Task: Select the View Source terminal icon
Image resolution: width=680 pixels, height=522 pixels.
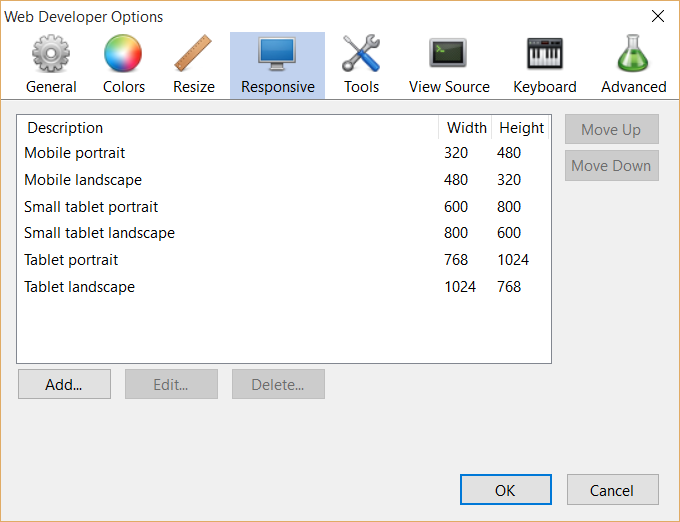Action: [448, 53]
